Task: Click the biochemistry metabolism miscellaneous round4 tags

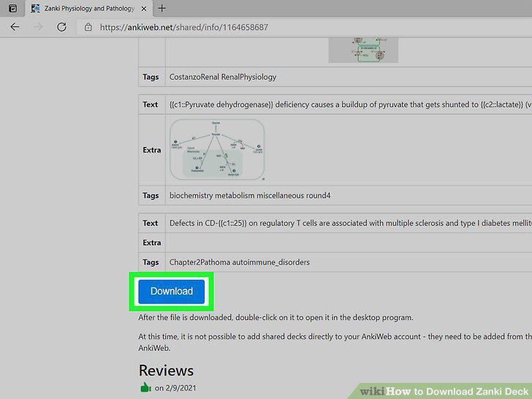Action: tap(250, 195)
